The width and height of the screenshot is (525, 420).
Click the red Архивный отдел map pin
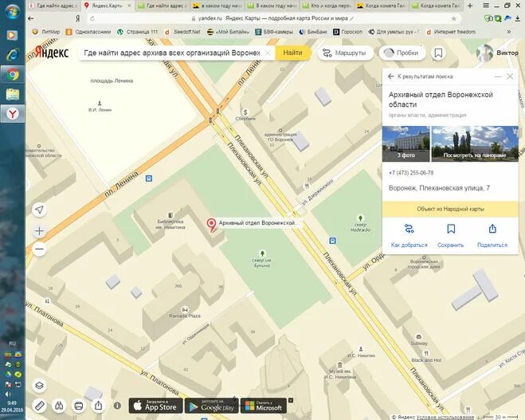coord(211,225)
